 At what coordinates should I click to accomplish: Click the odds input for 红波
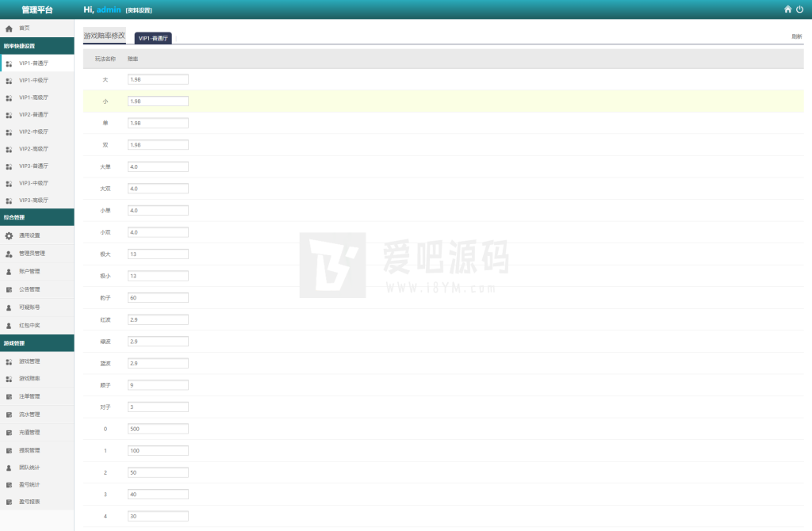pos(158,319)
